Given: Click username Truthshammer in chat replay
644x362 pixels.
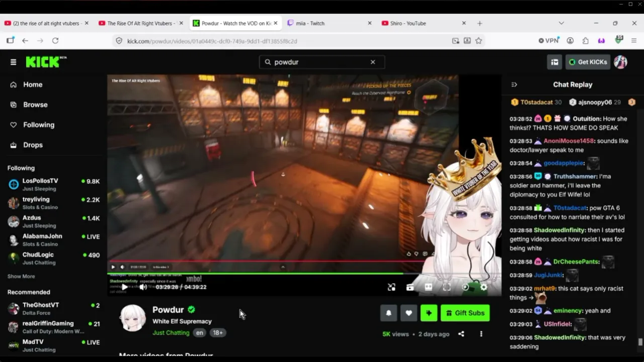Looking at the screenshot, I should (x=575, y=176).
